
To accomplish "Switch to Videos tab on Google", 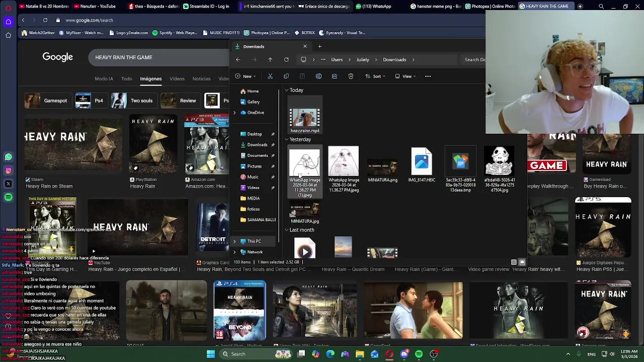I will pos(177,79).
